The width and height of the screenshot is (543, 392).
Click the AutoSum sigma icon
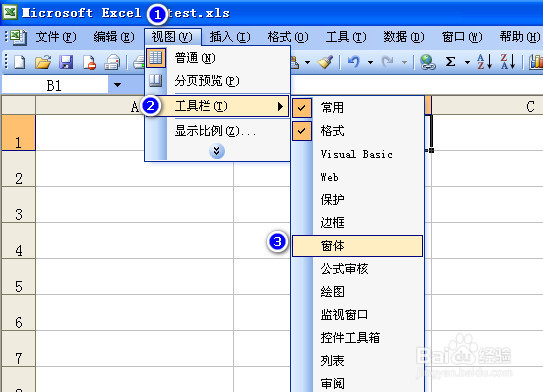point(450,62)
